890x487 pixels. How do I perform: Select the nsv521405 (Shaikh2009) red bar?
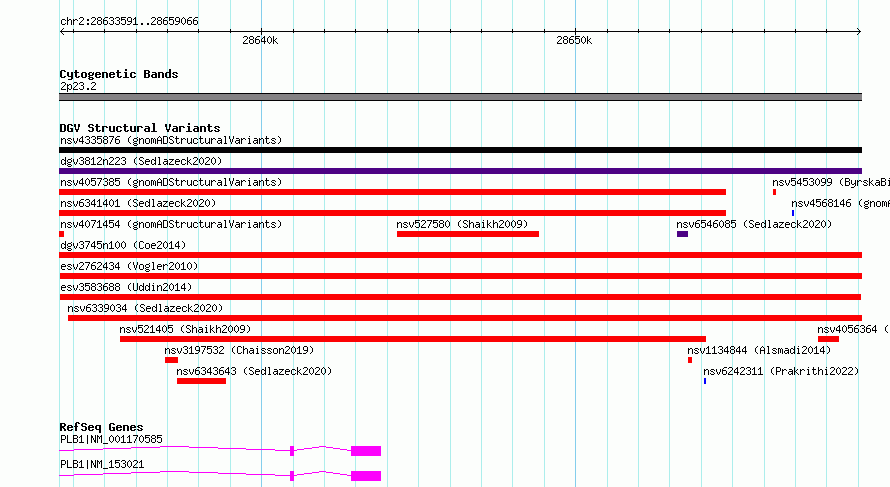coord(413,339)
